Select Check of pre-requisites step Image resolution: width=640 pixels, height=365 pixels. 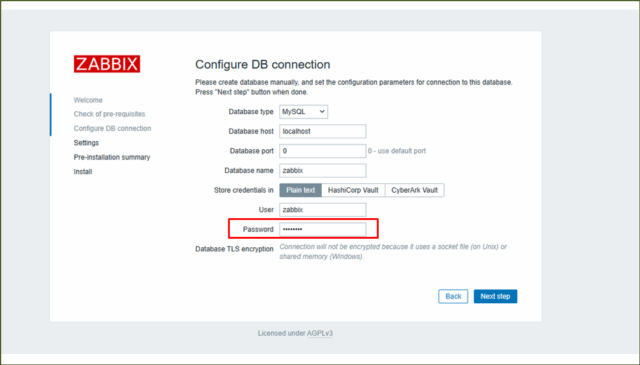tap(109, 114)
